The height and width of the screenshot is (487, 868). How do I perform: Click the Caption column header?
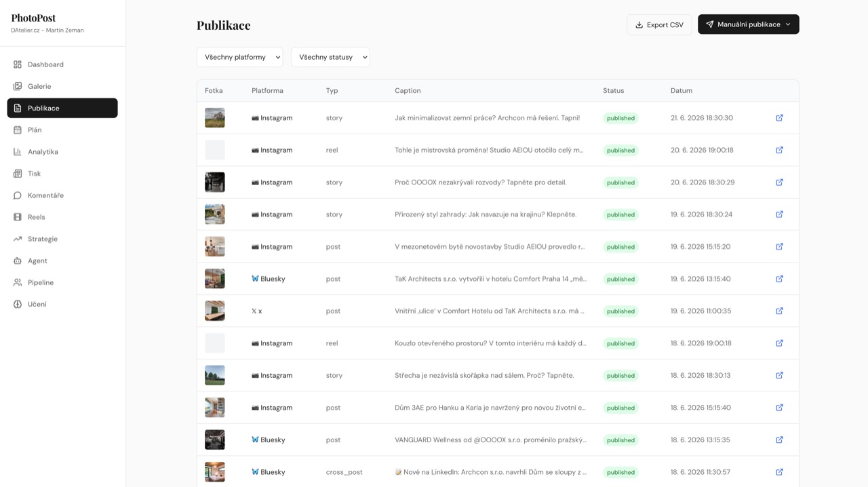click(x=408, y=90)
